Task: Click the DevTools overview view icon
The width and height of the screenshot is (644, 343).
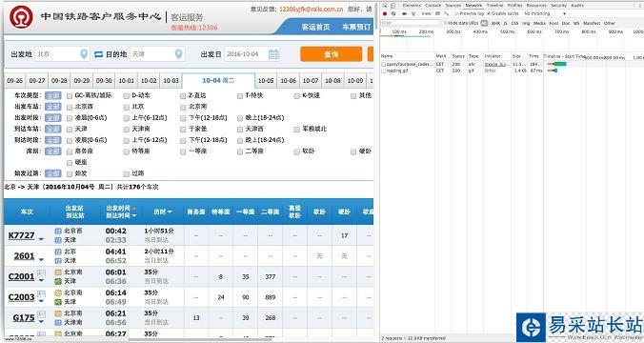Action: click(x=447, y=13)
